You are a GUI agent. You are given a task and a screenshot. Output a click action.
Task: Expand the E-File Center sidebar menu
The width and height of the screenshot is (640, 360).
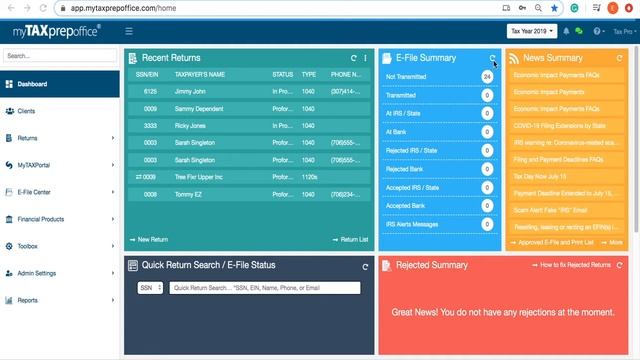pos(60,192)
